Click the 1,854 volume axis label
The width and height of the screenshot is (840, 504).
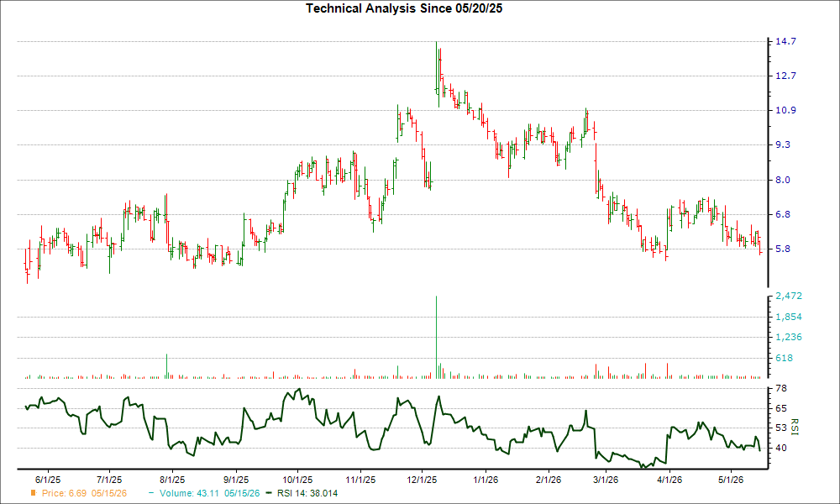(x=789, y=317)
